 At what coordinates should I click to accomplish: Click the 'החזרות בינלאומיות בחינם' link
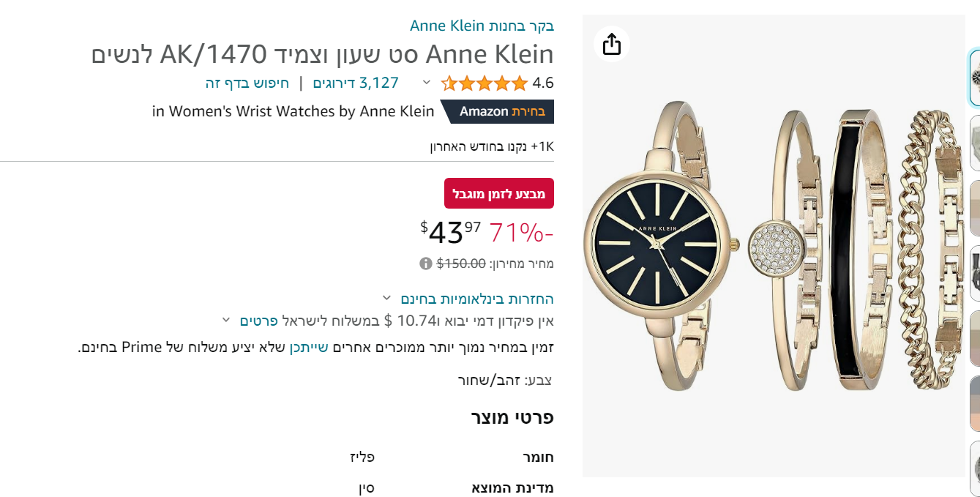tap(477, 299)
